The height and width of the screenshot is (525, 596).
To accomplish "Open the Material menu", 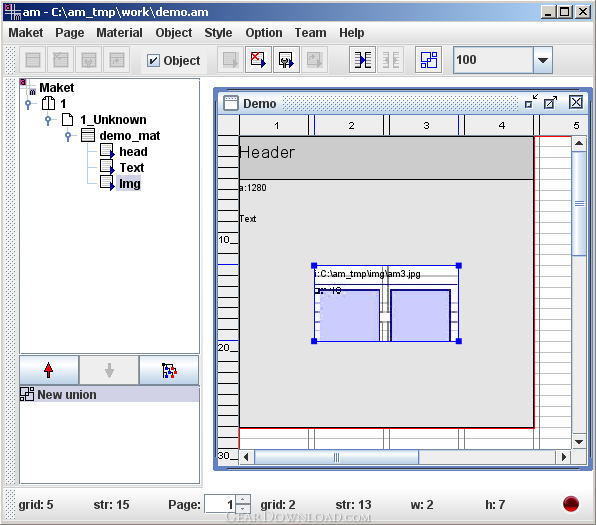I will pyautogui.click(x=119, y=33).
